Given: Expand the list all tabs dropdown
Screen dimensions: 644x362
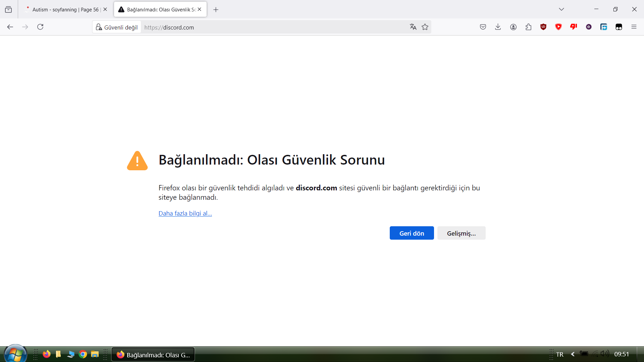Looking at the screenshot, I should tap(561, 9).
